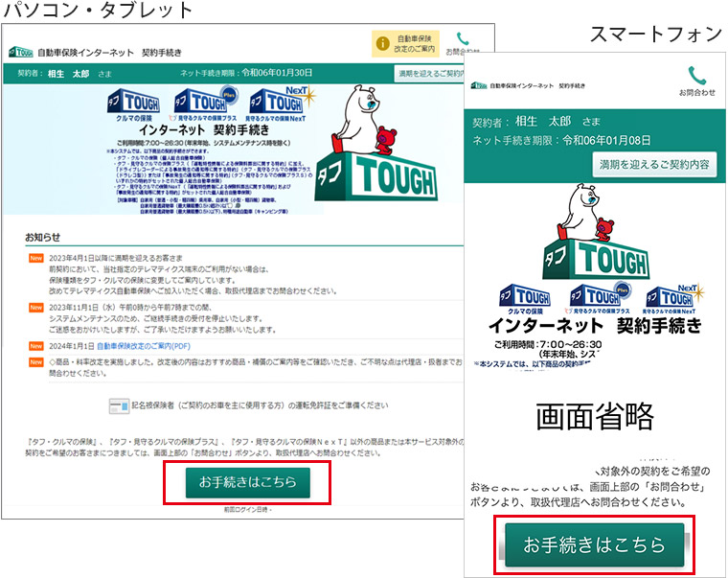Click PC screen phone inquiry icon
Image resolution: width=728 pixels, height=578 pixels.
click(463, 38)
